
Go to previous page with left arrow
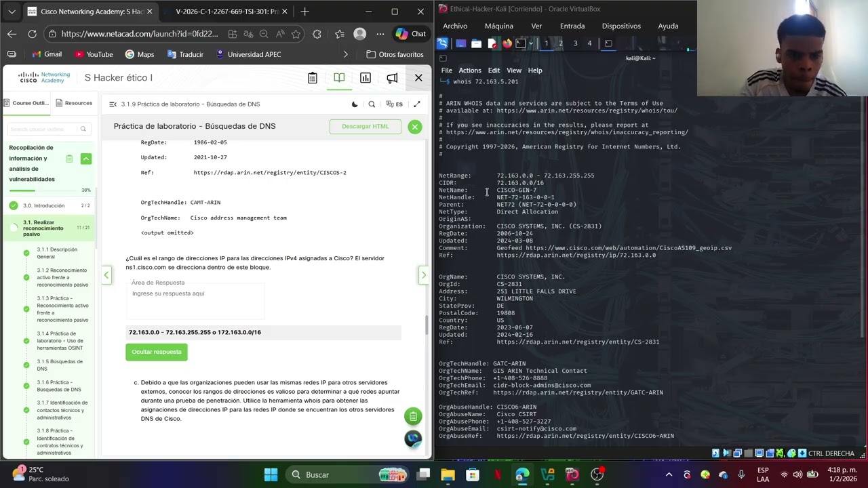point(106,275)
